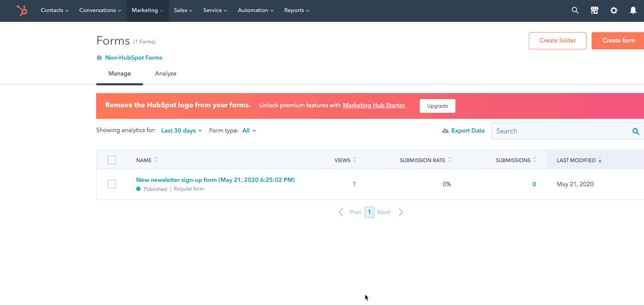The height and width of the screenshot is (305, 644).
Task: Open the Automation dropdown menu
Action: [x=256, y=10]
